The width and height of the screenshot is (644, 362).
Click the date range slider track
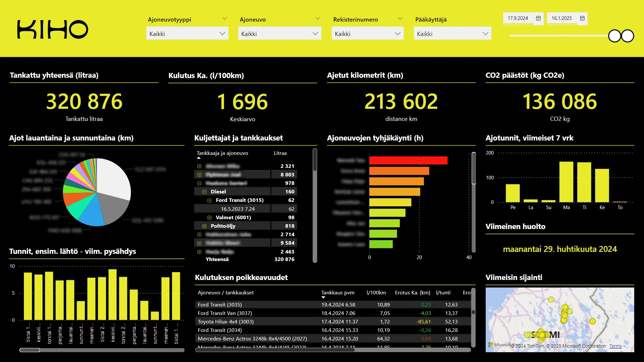[x=559, y=36]
